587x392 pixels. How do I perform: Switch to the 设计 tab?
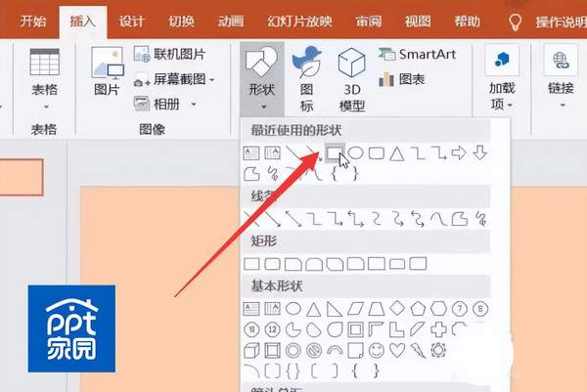pos(132,21)
